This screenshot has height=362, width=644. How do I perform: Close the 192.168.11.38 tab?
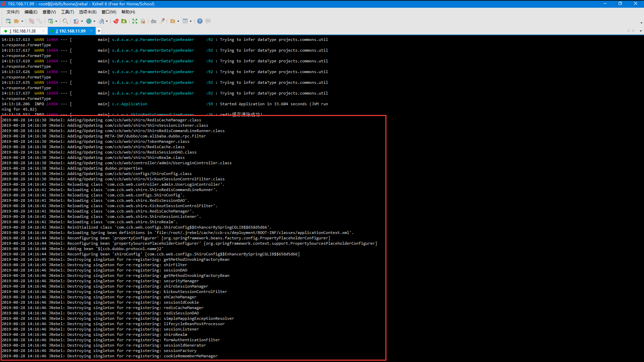(x=43, y=31)
